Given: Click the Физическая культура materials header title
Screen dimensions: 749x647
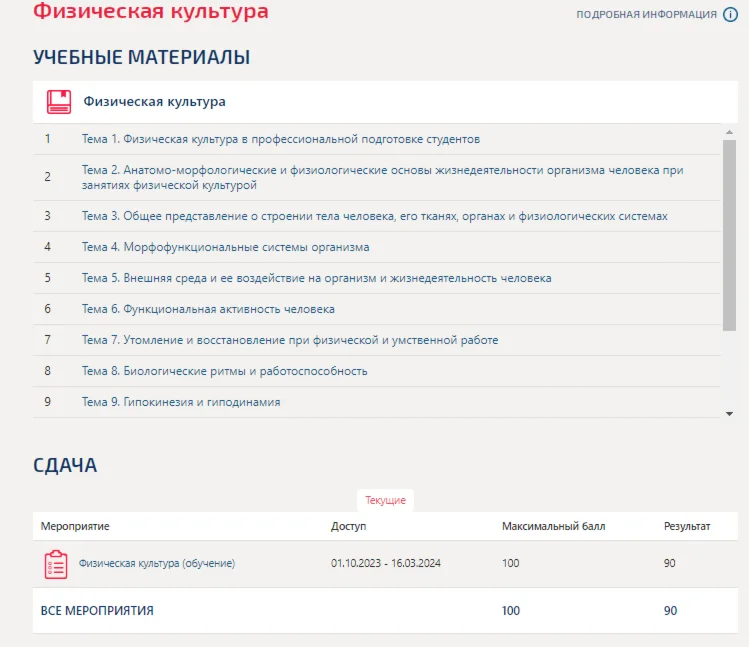Looking at the screenshot, I should 154,101.
